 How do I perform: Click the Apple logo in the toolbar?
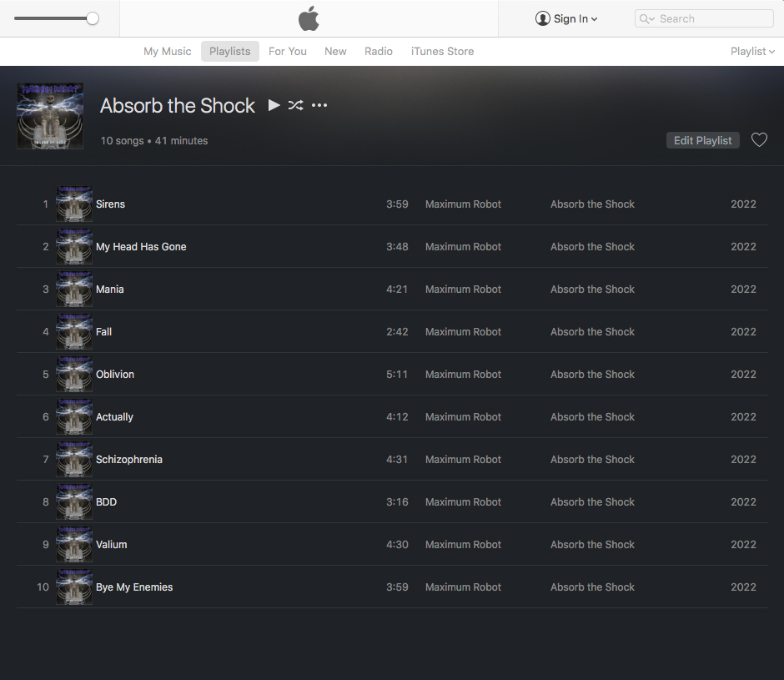coord(309,18)
